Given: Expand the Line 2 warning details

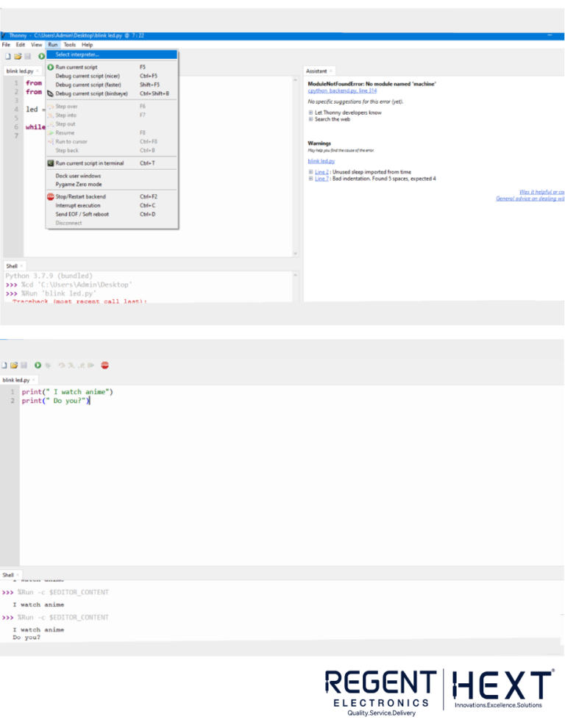Looking at the screenshot, I should click(x=310, y=172).
